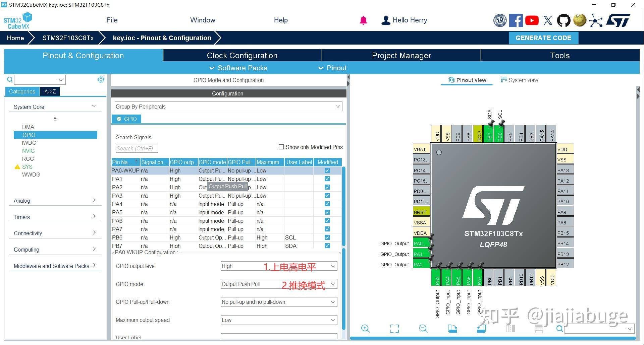Open the settings gear in the categories panel
This screenshot has width=644, height=345.
click(101, 79)
